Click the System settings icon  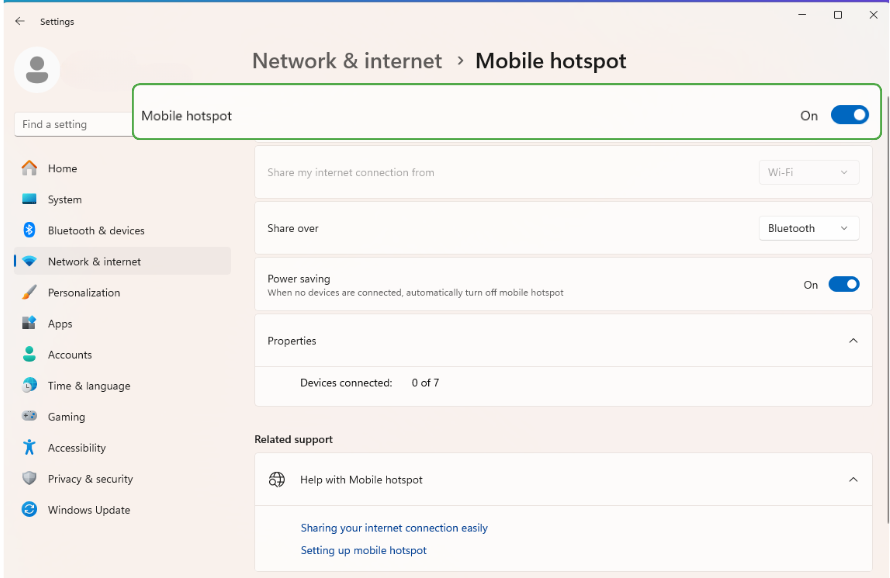pos(28,199)
